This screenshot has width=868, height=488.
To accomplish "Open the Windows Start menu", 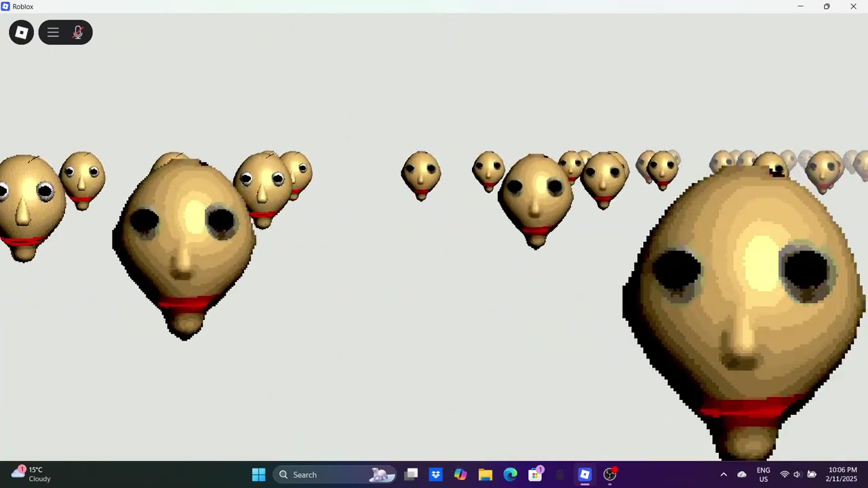I will [x=258, y=474].
